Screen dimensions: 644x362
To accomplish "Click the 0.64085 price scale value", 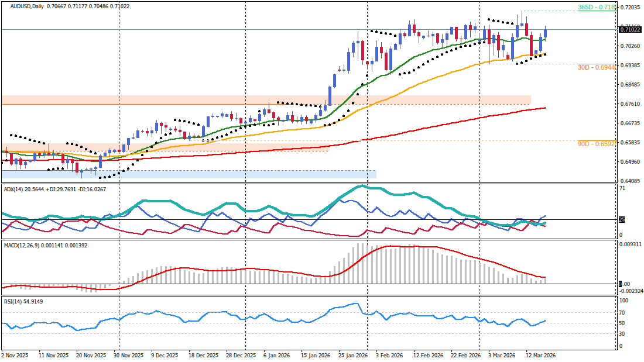I will pos(629,181).
